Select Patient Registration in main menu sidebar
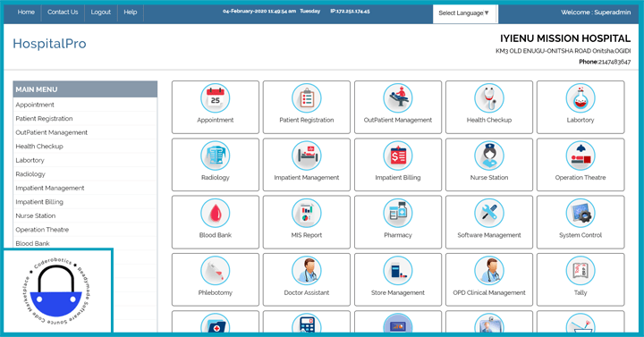 click(85, 119)
